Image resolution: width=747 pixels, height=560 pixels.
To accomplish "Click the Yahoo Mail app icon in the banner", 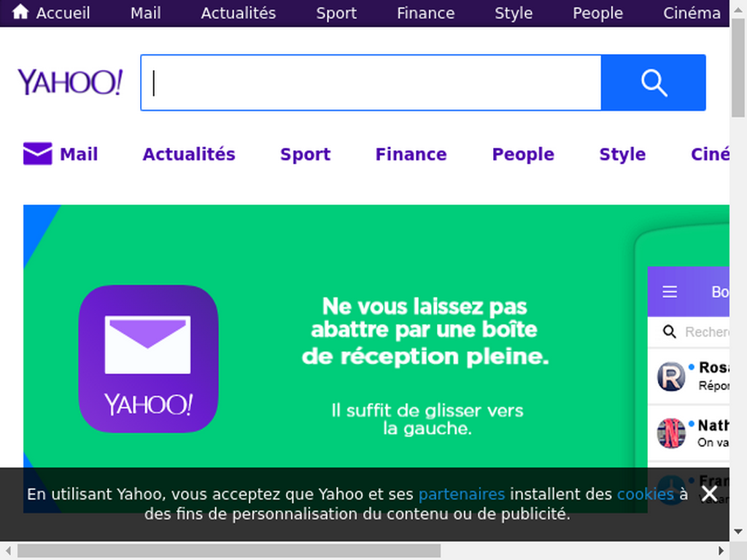I will coord(148,359).
